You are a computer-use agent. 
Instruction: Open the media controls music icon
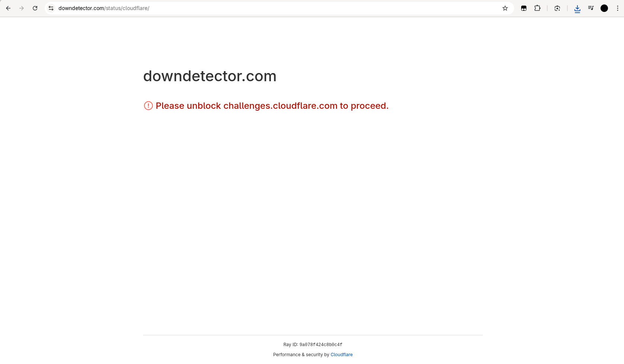click(591, 8)
